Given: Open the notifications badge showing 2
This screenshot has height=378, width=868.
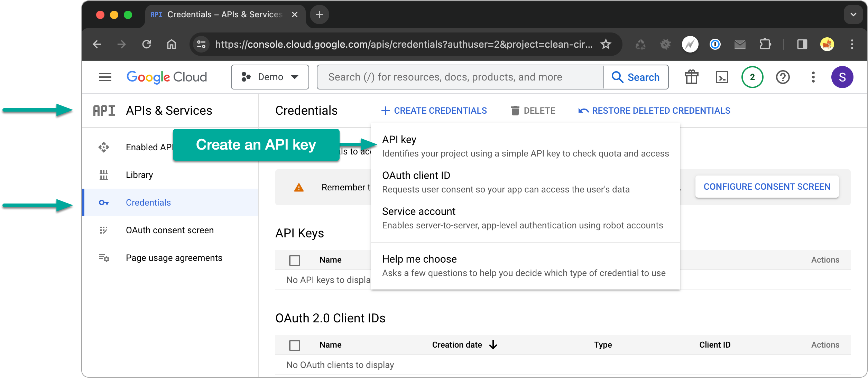Looking at the screenshot, I should tap(752, 77).
